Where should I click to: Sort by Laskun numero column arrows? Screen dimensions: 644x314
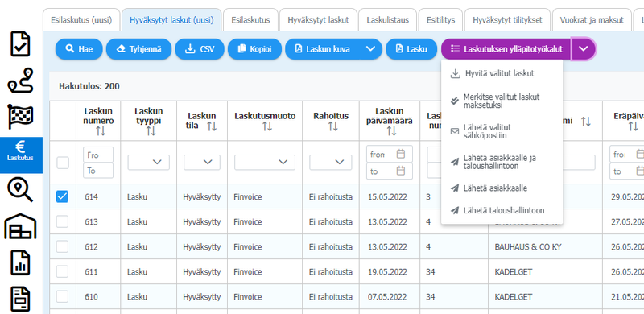(x=101, y=131)
